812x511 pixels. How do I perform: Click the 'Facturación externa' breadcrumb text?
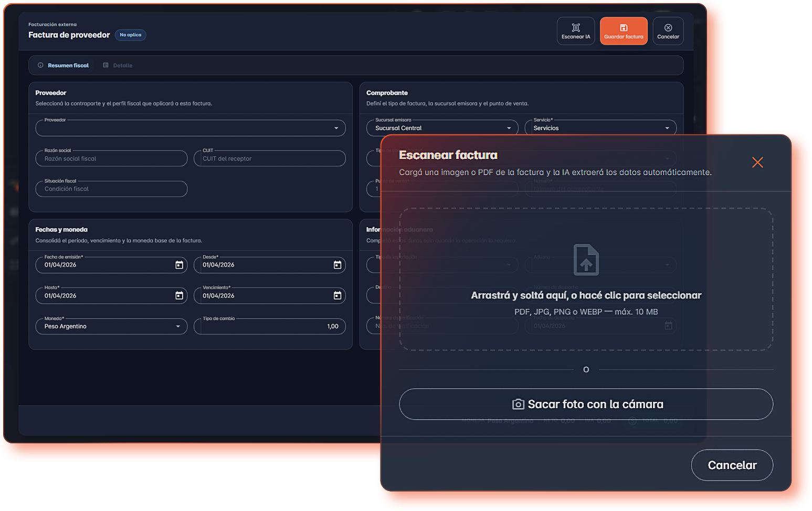[x=52, y=25]
